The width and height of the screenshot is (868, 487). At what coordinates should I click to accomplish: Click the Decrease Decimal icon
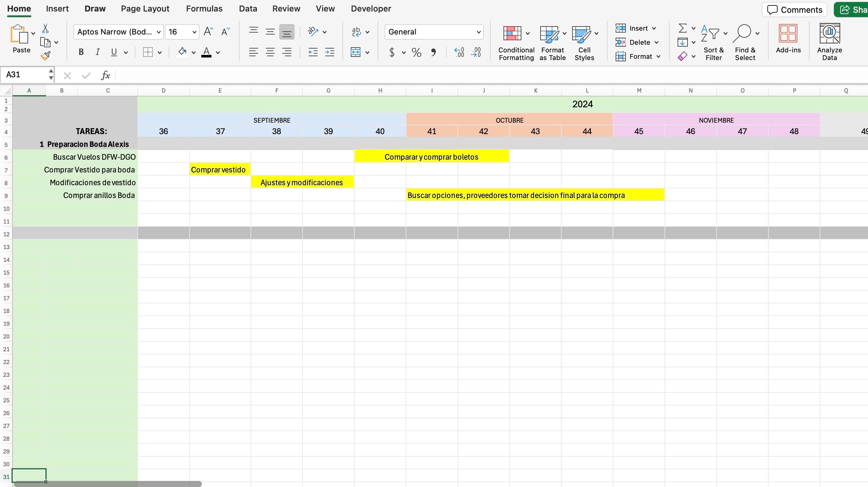click(476, 52)
